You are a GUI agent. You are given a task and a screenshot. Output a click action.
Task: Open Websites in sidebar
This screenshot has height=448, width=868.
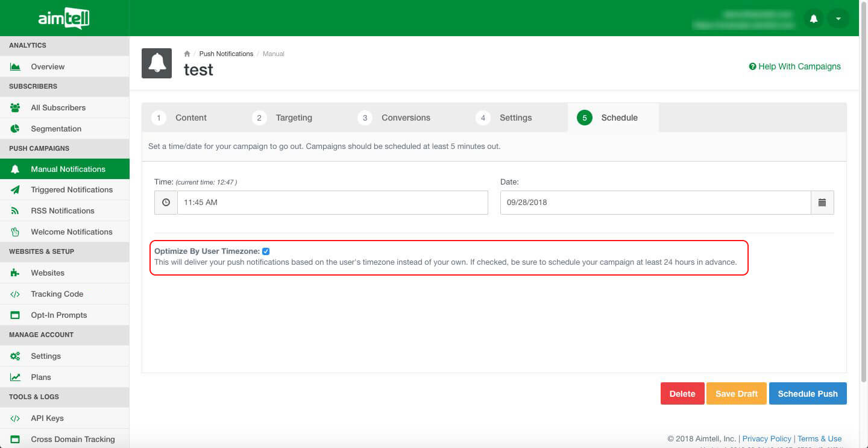point(64,273)
